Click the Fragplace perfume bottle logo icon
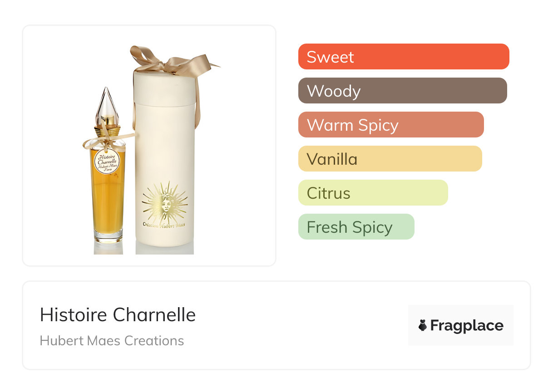This screenshot has width=553, height=392. [x=423, y=325]
